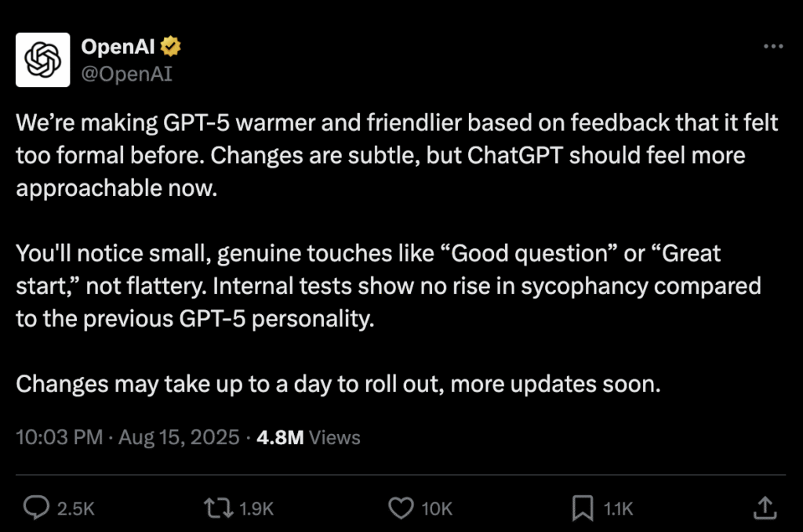
Task: Click the paragraph mentioning "Good question" touches
Action: (389, 286)
